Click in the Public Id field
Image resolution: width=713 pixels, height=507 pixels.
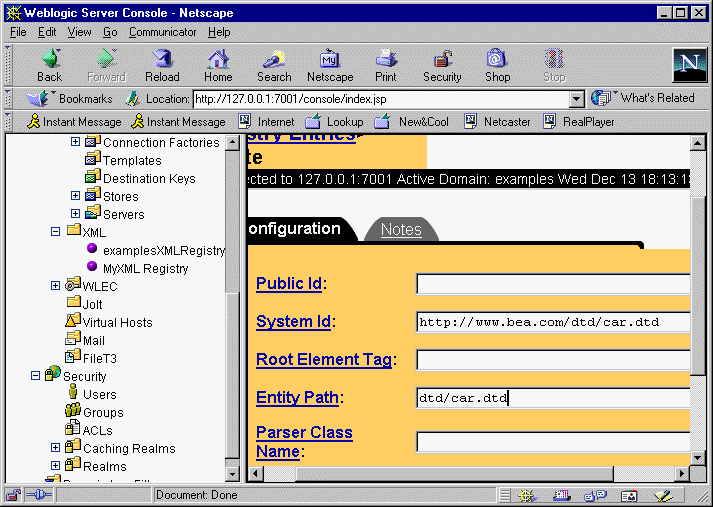click(x=553, y=284)
